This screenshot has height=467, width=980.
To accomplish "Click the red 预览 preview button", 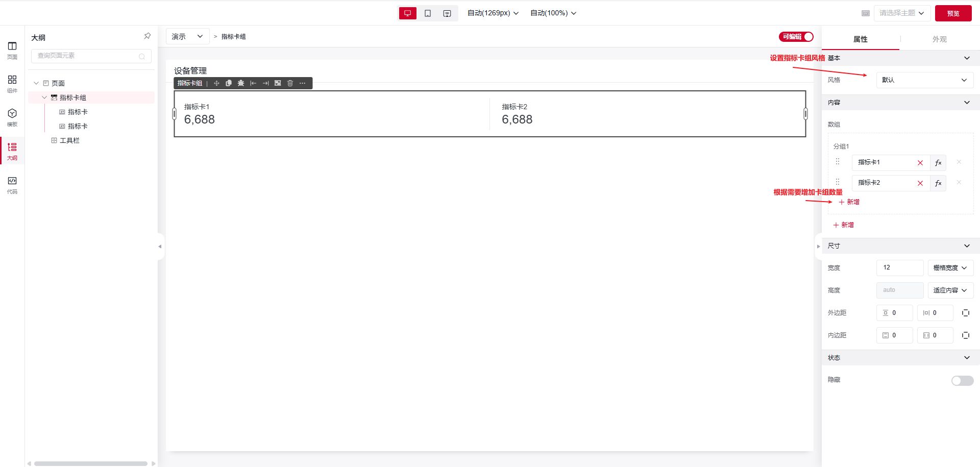I will click(x=953, y=13).
